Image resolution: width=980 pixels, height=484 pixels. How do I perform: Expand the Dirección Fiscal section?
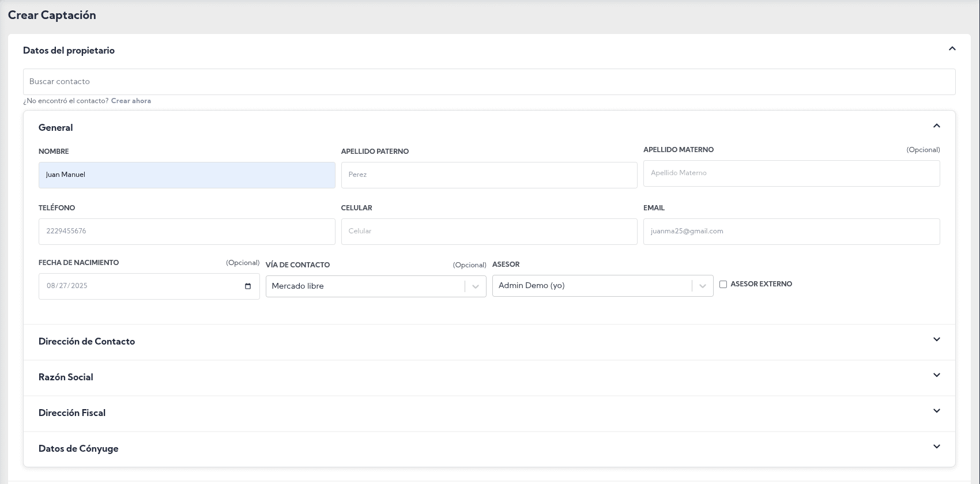[x=936, y=411]
